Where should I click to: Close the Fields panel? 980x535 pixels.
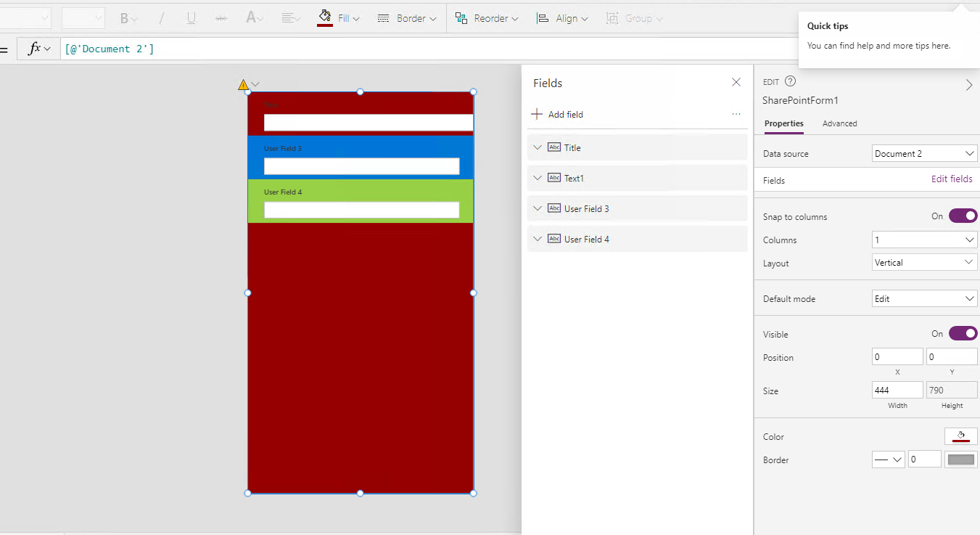pyautogui.click(x=736, y=83)
